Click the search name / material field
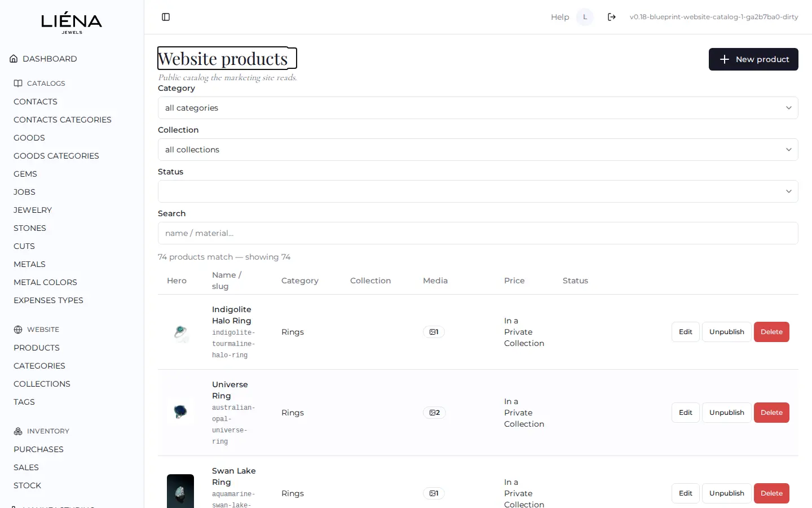Viewport: 812px width, 508px height. [478, 233]
